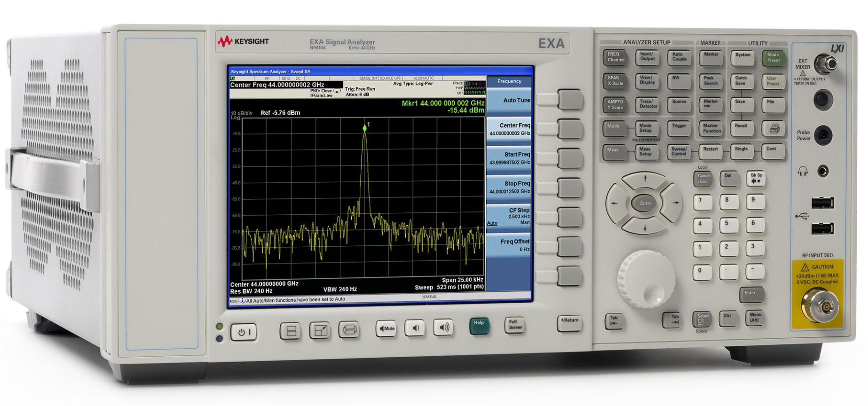Screen dimensions: 868x406
Task: Hit the forward Tab key with right arrow
Action: pos(672,320)
